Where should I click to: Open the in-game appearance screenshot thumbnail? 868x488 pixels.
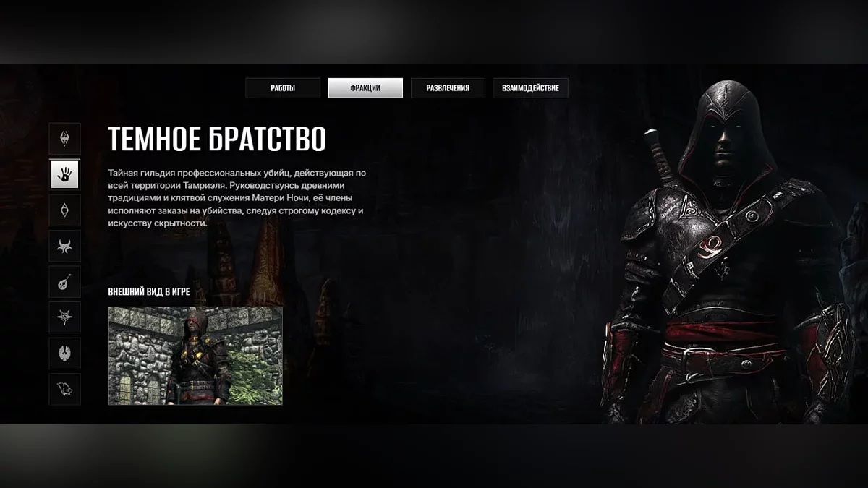[x=195, y=355]
